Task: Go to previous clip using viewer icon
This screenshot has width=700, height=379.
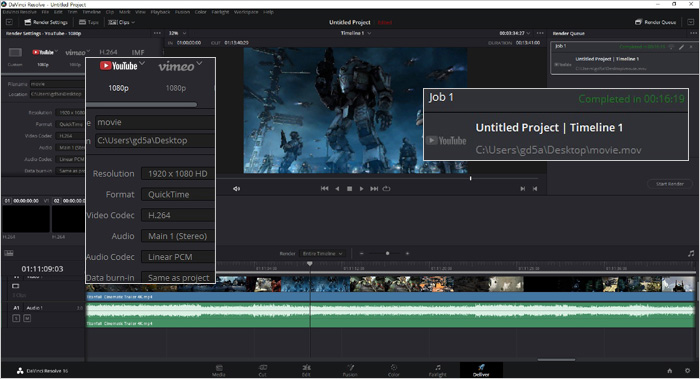Action: (535, 189)
